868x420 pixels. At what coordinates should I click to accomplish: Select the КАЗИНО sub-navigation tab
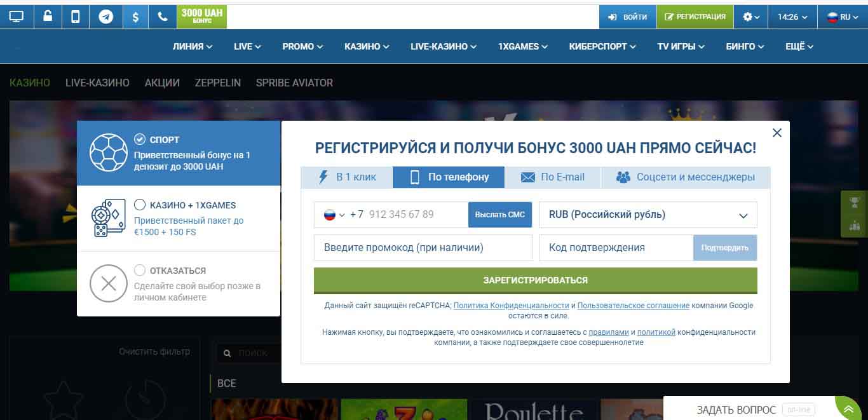30,83
